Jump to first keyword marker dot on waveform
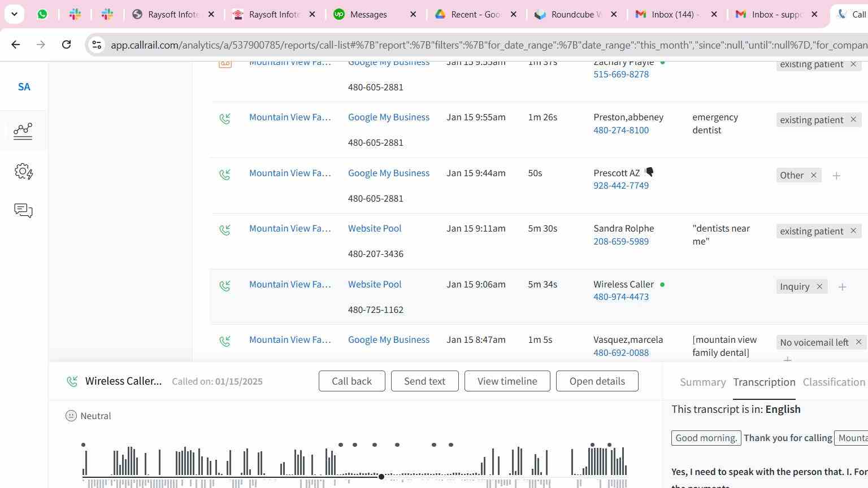The width and height of the screenshot is (868, 488). [x=83, y=445]
